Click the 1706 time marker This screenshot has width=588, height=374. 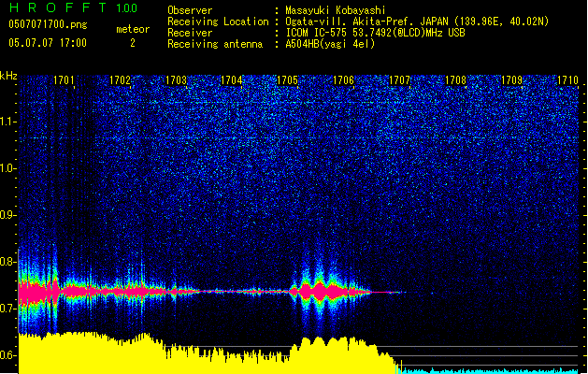(x=343, y=80)
